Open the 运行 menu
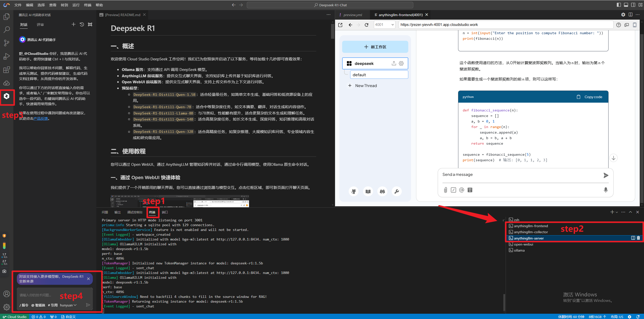The height and width of the screenshot is (319, 644). pos(76,5)
